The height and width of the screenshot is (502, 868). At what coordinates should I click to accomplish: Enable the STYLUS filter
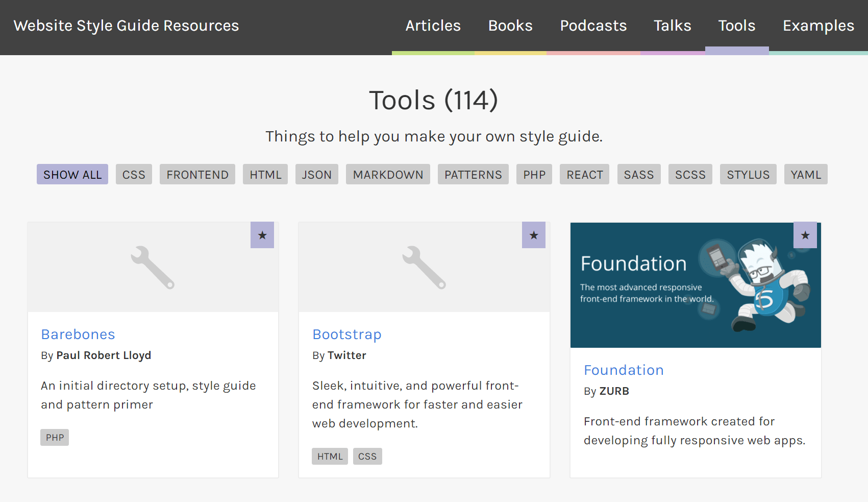[x=748, y=174]
